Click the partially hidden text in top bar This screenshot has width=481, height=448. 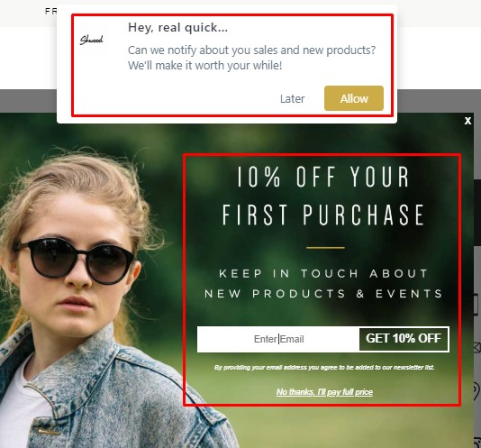(x=50, y=12)
